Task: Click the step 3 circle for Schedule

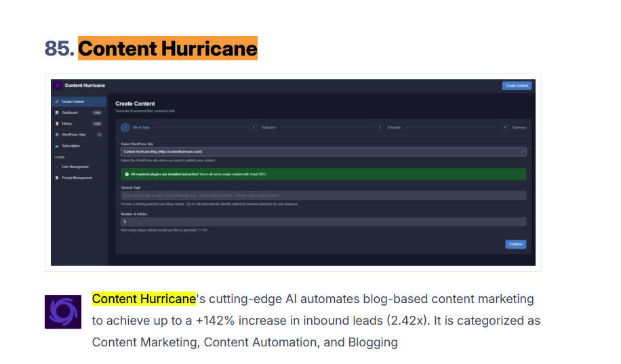Action: coord(380,127)
